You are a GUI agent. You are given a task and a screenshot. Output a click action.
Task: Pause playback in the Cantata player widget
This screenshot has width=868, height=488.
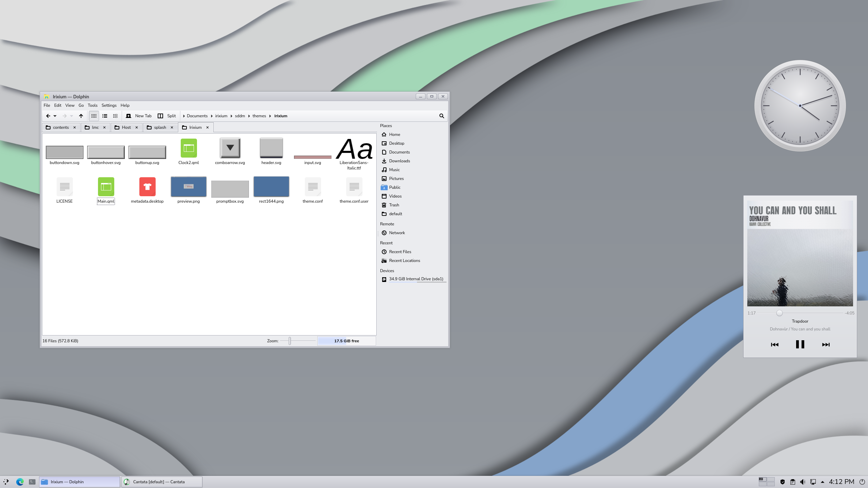coord(800,344)
